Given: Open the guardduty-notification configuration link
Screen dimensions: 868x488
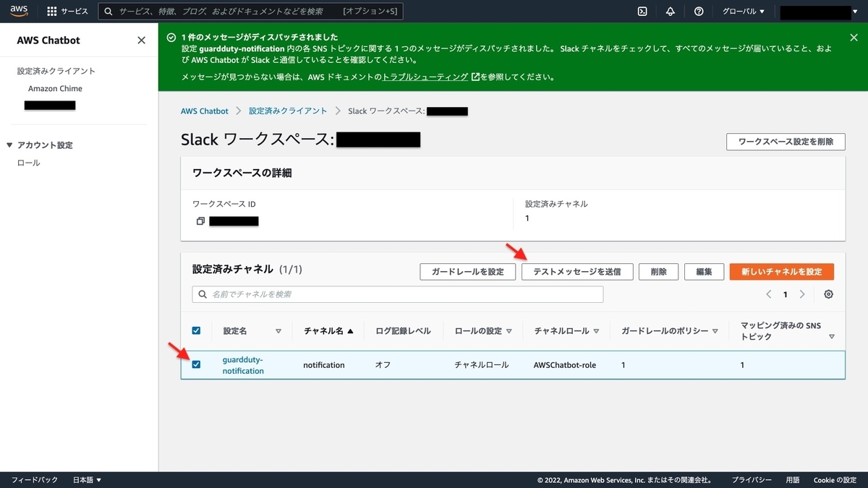Looking at the screenshot, I should [242, 364].
